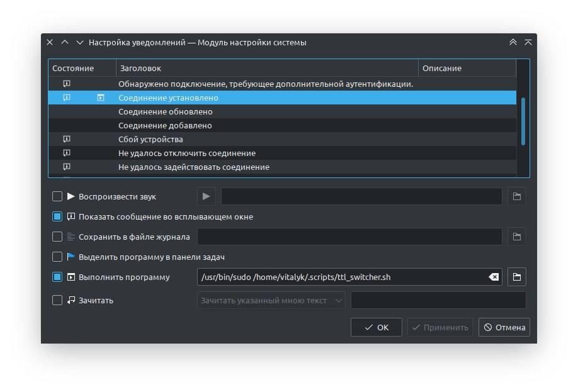This screenshot has height=392, width=578.
Task: Click the events list scrollbar handle
Action: pos(523,121)
